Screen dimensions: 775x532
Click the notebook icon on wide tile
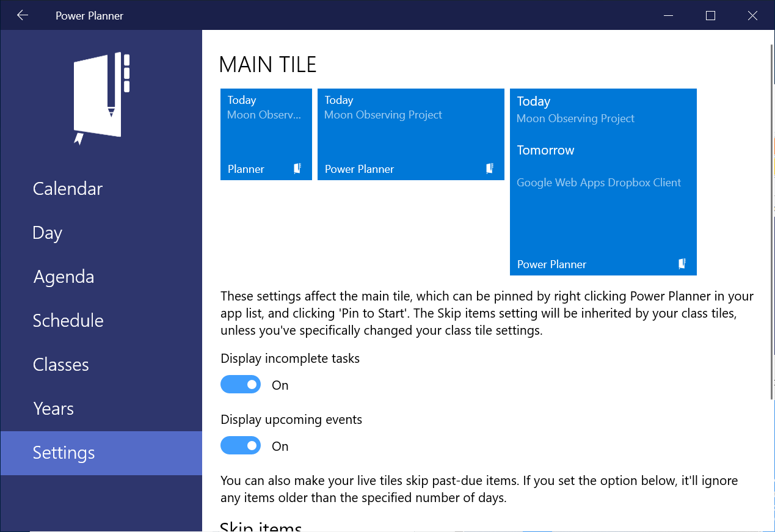pyautogui.click(x=490, y=169)
